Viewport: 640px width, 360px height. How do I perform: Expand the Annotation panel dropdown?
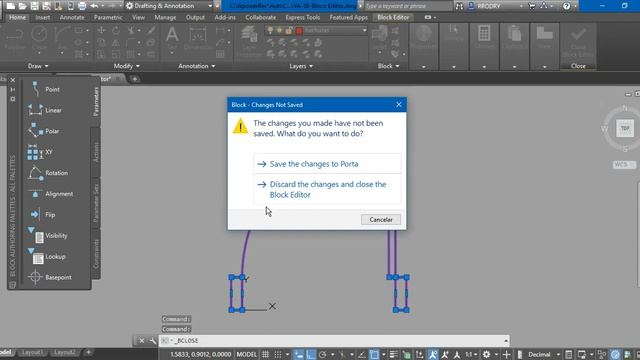196,66
